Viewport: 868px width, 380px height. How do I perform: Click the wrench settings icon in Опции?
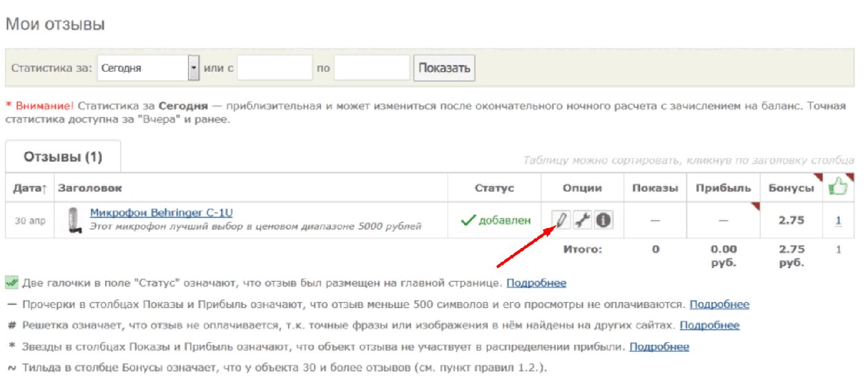[583, 220]
